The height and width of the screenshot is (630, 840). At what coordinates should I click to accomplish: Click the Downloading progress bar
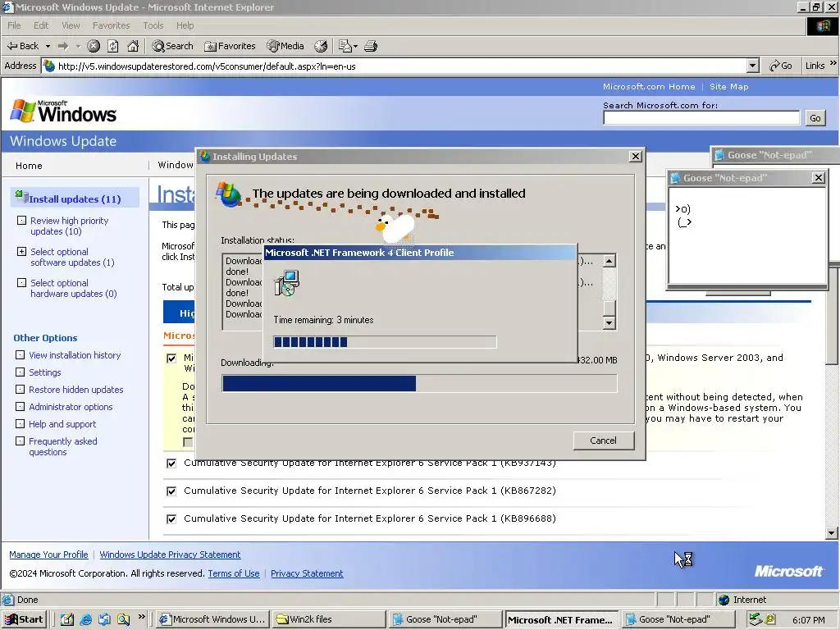(x=419, y=384)
